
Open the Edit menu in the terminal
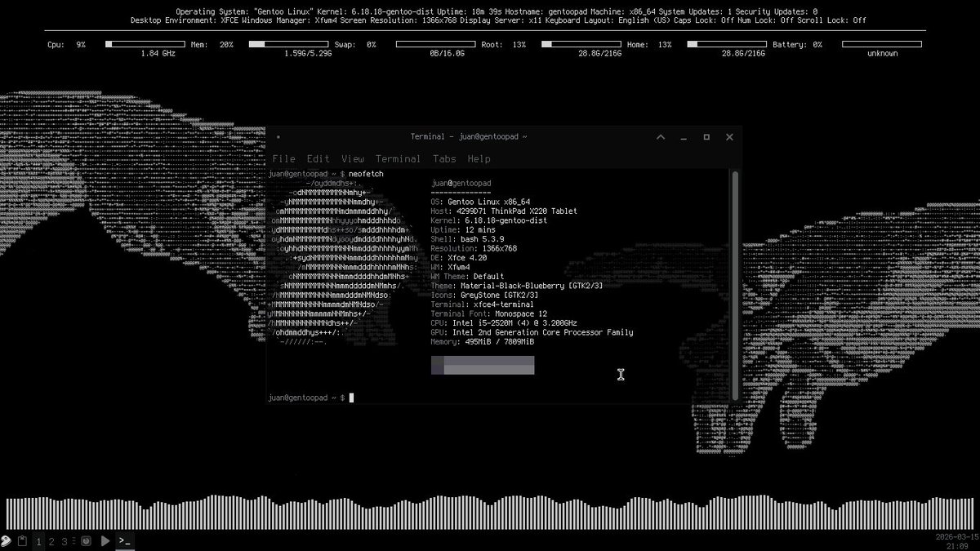pyautogui.click(x=318, y=158)
